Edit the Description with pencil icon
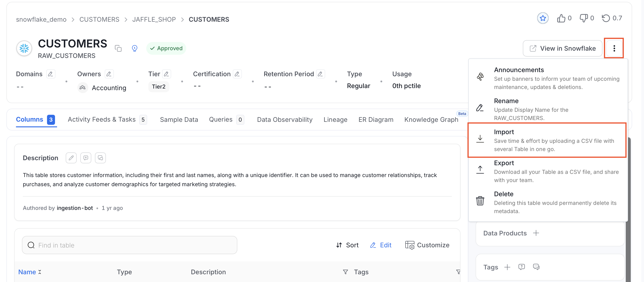The height and width of the screenshot is (282, 644). click(71, 158)
